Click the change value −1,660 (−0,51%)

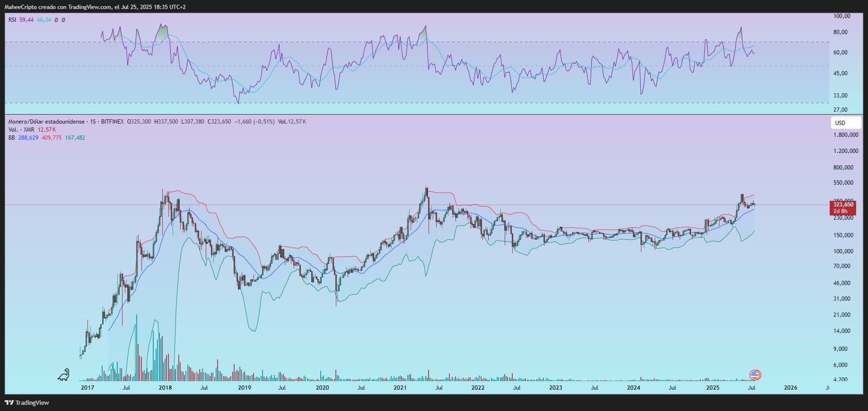pos(254,122)
